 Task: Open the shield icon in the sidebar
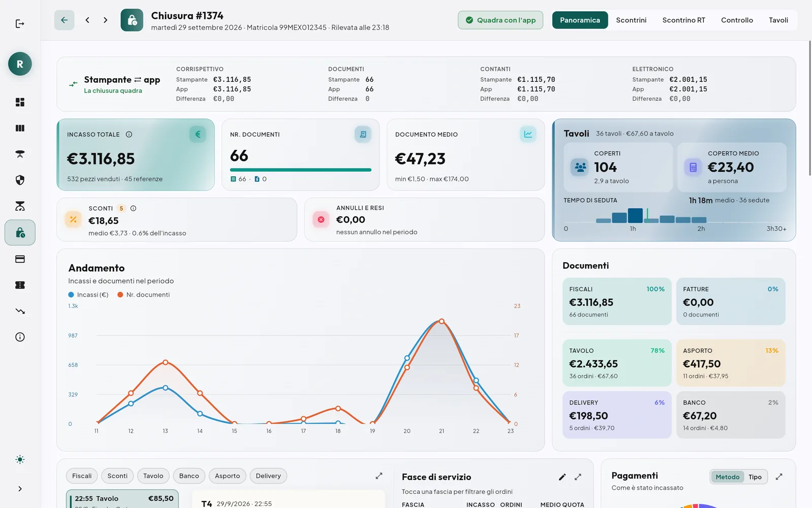20,180
